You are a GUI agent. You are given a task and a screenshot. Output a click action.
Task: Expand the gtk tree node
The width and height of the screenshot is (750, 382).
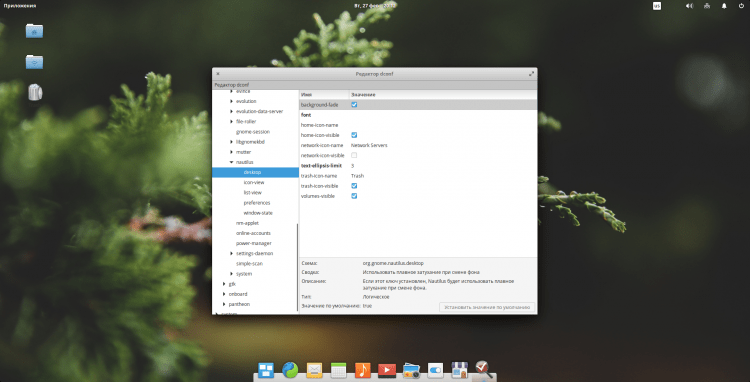click(224, 284)
